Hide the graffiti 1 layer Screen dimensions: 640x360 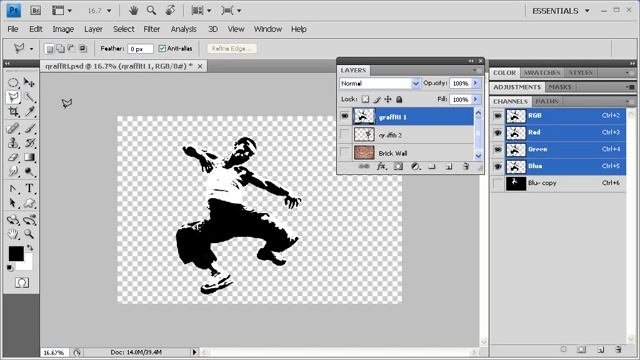point(345,117)
